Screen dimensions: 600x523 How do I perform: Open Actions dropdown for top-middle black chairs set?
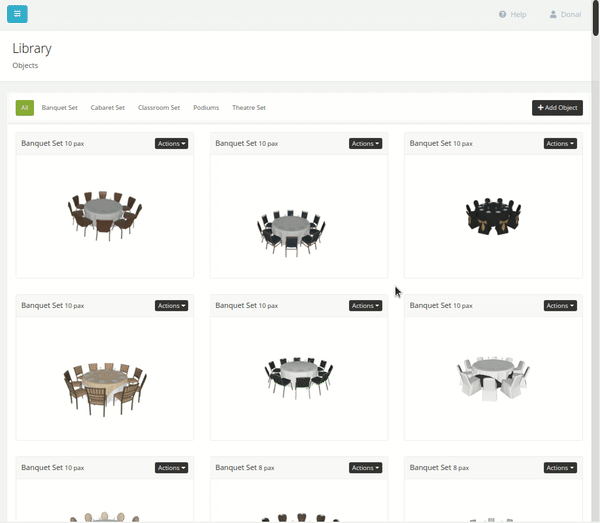click(365, 144)
